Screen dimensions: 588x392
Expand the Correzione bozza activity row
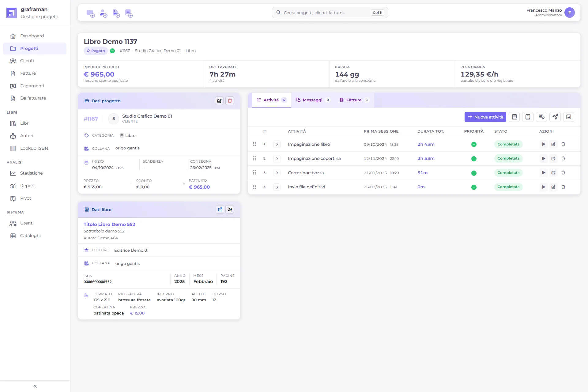tap(277, 173)
